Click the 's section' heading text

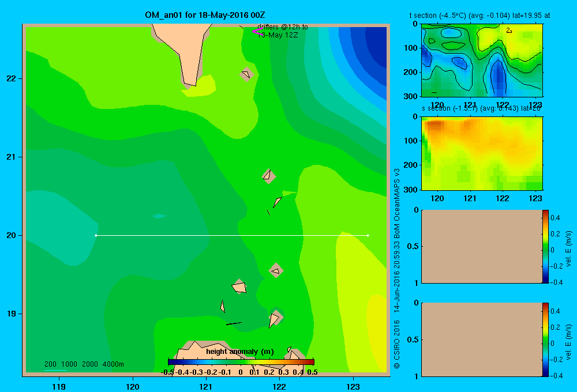(436, 108)
